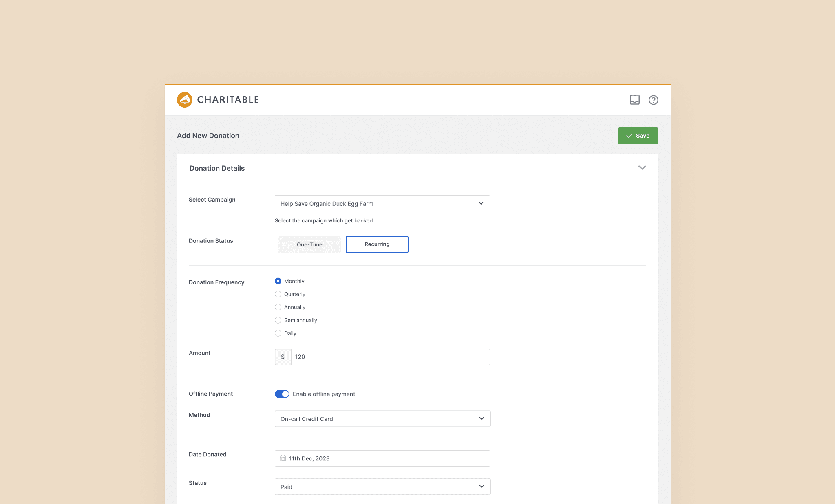Switch to Recurring donation tab
835x504 pixels.
377,244
